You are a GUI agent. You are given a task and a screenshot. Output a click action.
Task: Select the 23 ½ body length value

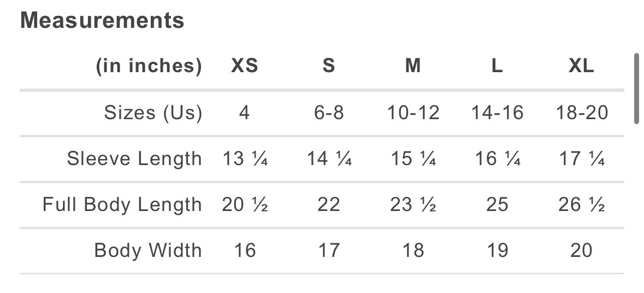tap(413, 205)
